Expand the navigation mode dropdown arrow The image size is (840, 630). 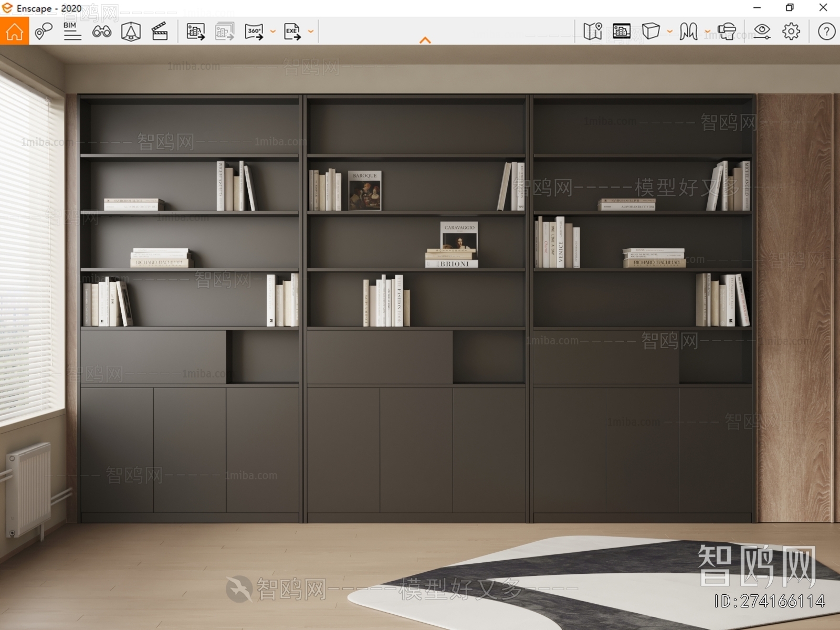point(708,31)
